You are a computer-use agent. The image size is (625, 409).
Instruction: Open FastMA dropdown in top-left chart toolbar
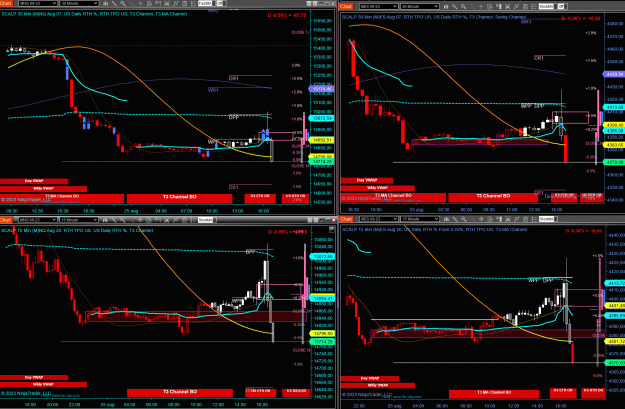coord(206,3)
